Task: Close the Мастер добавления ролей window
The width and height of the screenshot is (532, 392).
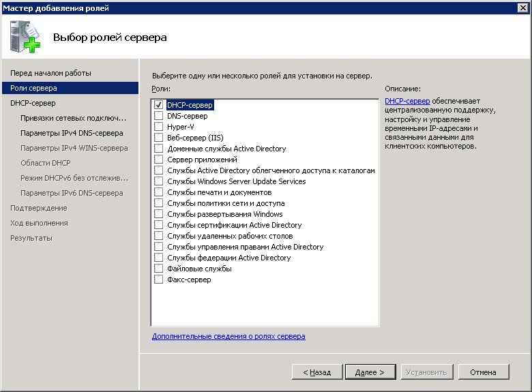Action: (x=523, y=7)
